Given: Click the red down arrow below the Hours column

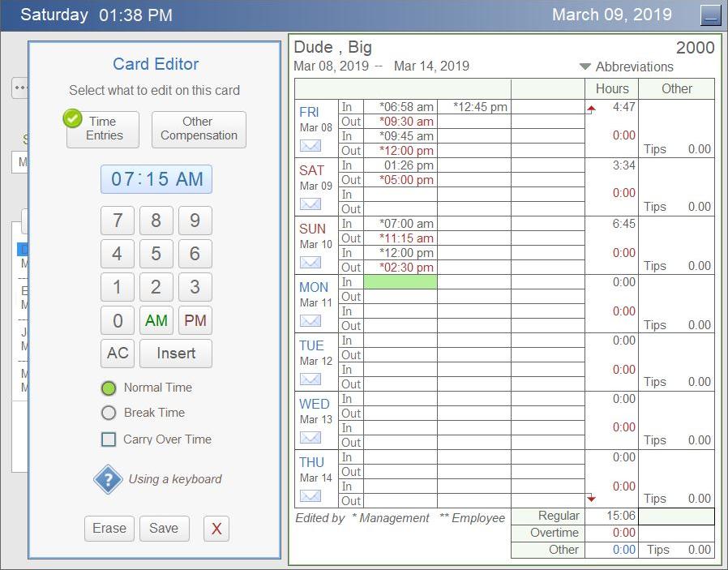Looking at the screenshot, I should pos(590,499).
